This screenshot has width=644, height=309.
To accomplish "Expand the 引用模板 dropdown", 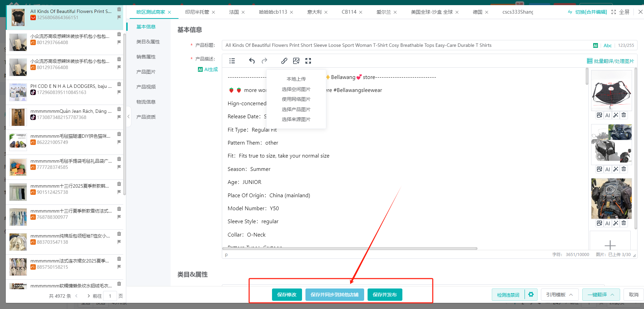I will [559, 295].
